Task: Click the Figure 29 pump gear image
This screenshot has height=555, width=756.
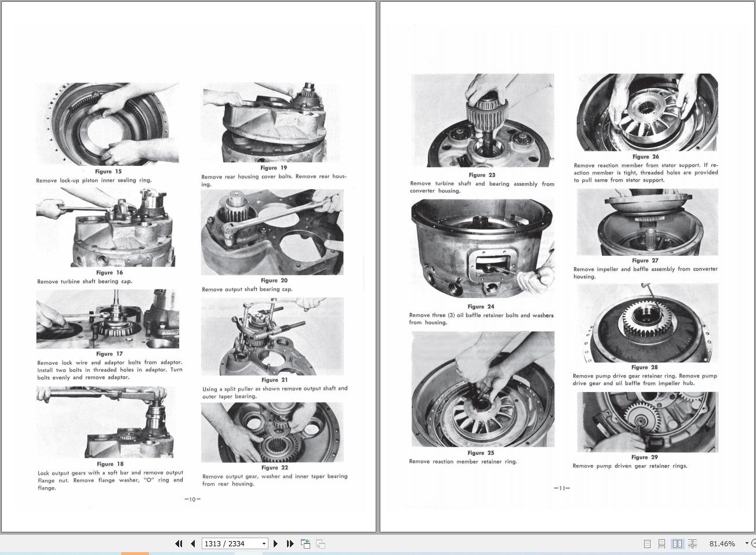Action: 647,422
